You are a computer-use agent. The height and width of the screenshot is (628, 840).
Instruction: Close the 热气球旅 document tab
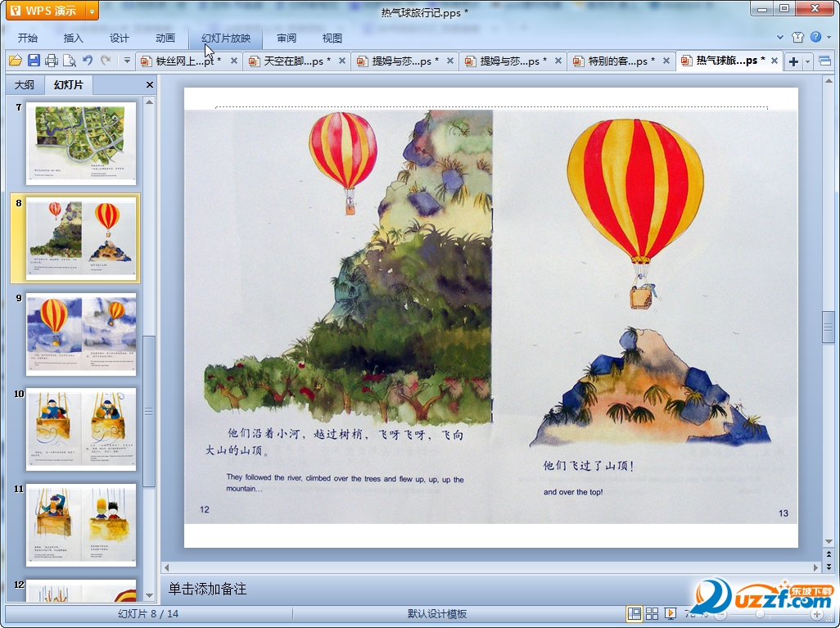coord(775,61)
